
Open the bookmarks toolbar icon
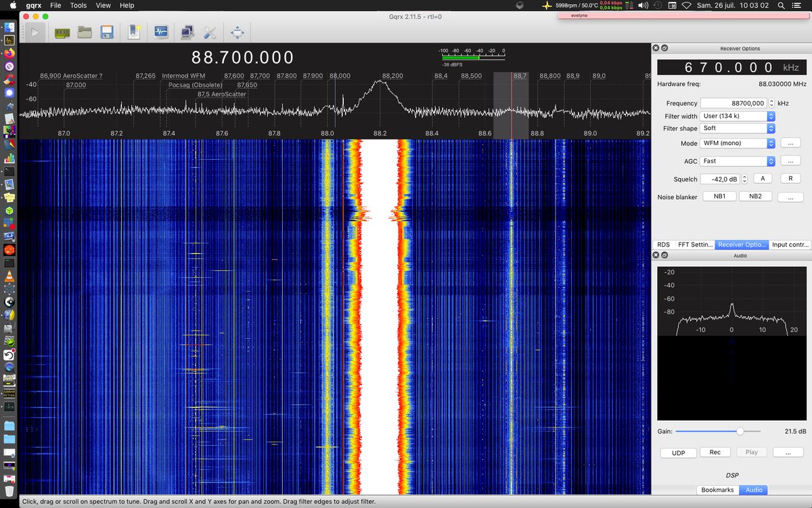coord(134,32)
